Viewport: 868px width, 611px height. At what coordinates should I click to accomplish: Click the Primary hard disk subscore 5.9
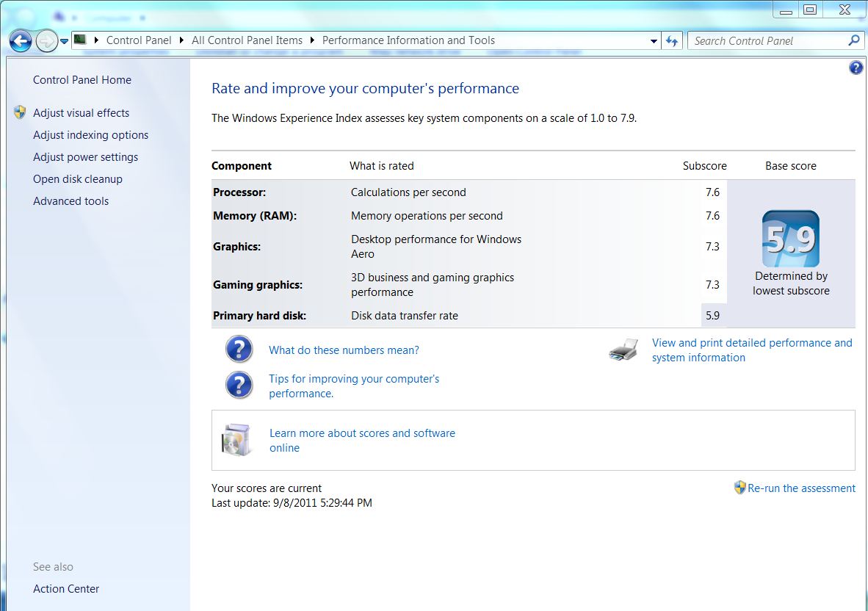tap(712, 316)
